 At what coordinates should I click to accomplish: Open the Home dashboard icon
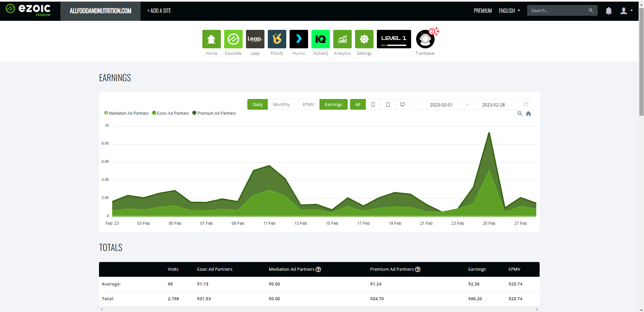[x=211, y=39]
